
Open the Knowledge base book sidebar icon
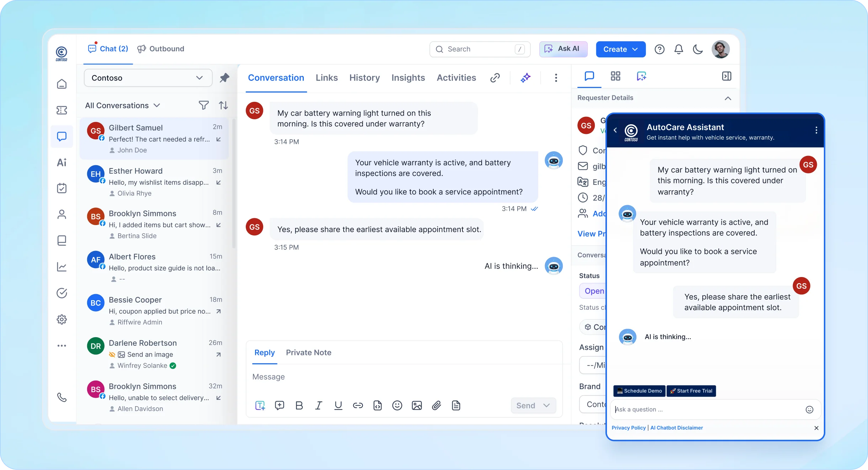(x=62, y=241)
